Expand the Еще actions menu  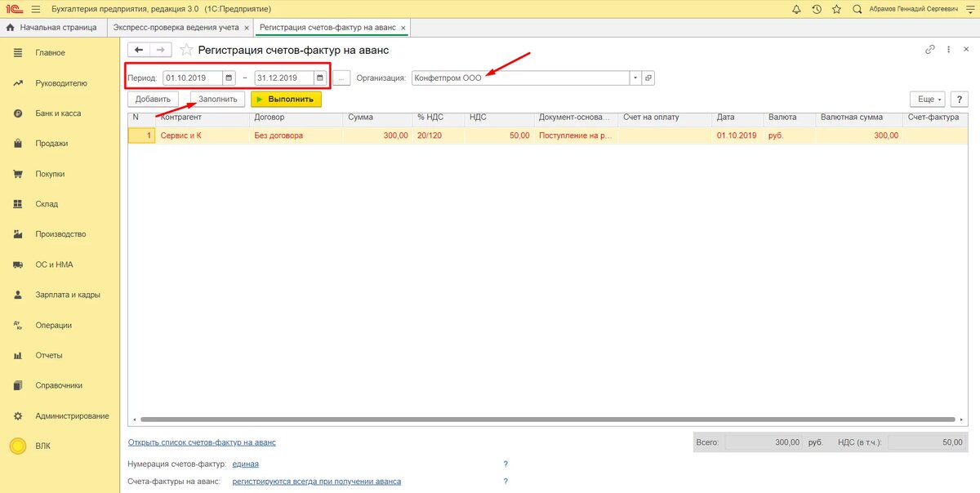(x=929, y=99)
